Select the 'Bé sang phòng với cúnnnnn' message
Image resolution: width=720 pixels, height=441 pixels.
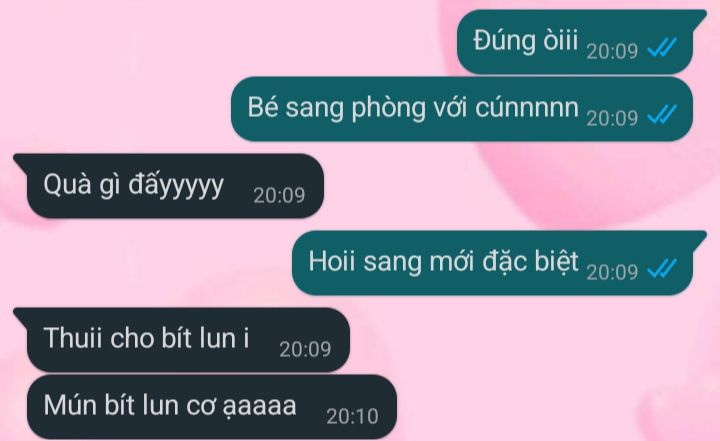coord(461,109)
